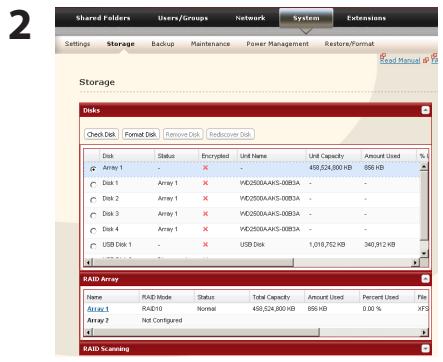Image resolution: width=443 pixels, height=362 pixels.
Task: Click the Disks horizontal scrollbar right arrow
Action: click(415, 262)
